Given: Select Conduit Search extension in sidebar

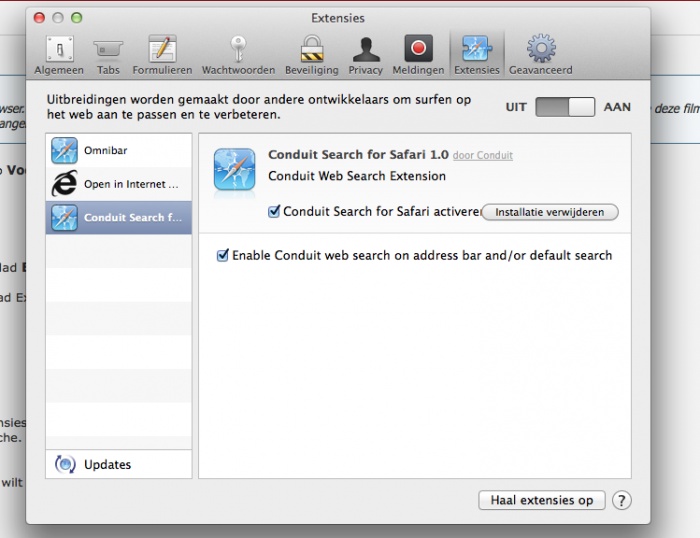Looking at the screenshot, I should pos(119,217).
